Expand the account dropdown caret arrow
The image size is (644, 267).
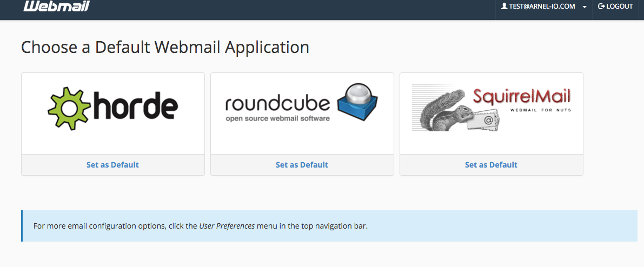(x=585, y=7)
